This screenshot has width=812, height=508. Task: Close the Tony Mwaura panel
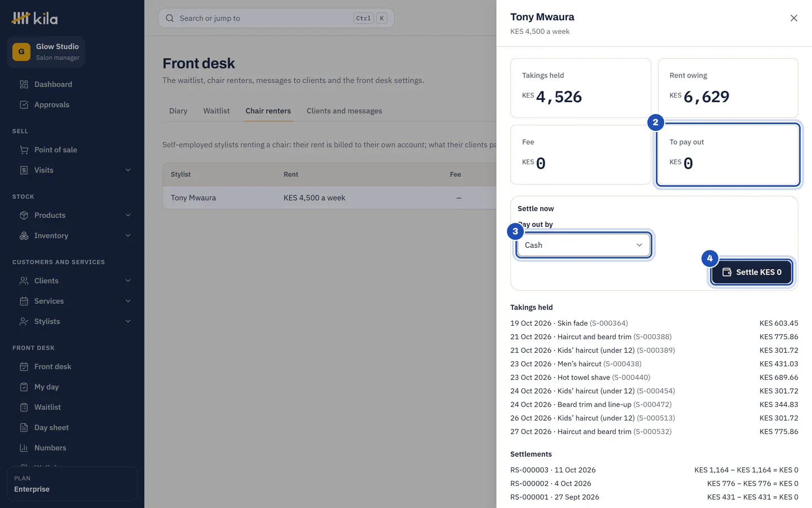(794, 18)
